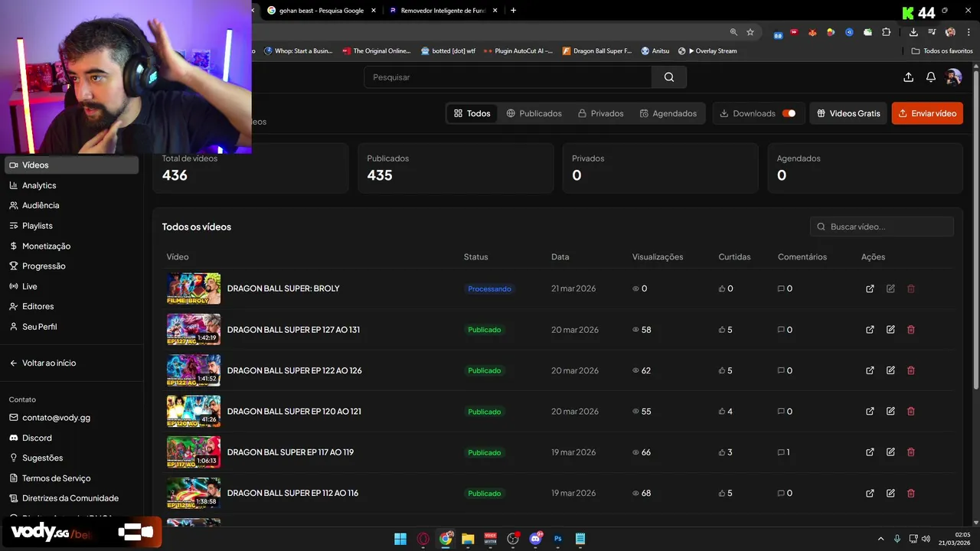Edit video EP 117 AO 119
980x551 pixels.
pyautogui.click(x=890, y=452)
